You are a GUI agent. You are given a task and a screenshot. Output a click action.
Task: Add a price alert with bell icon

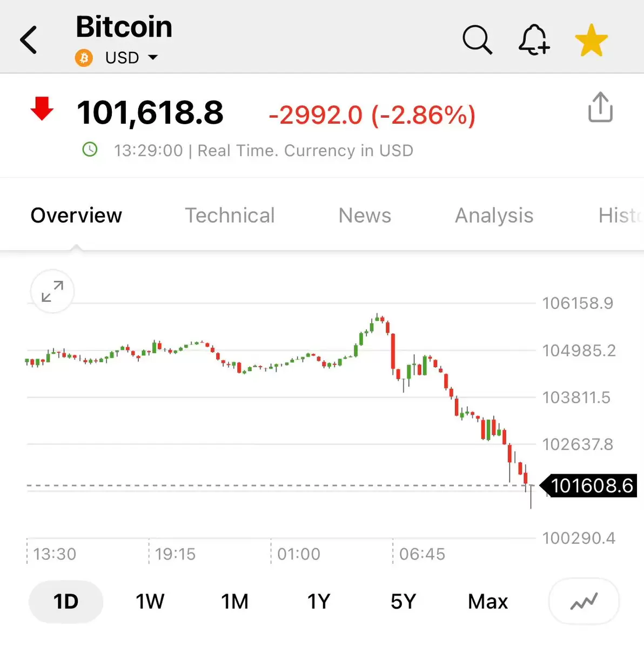534,40
